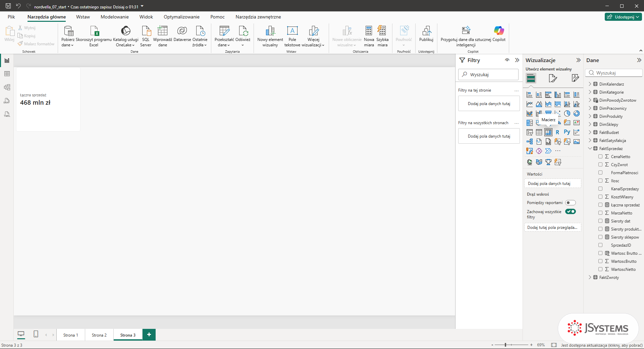Toggle the eye icon in Filtry header
This screenshot has height=349, width=644.
pos(507,60)
